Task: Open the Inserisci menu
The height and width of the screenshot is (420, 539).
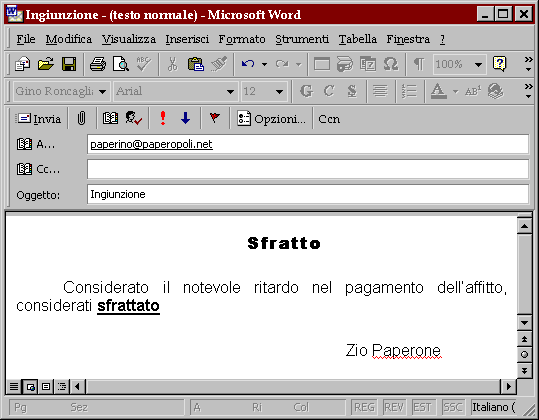Action: [x=187, y=39]
